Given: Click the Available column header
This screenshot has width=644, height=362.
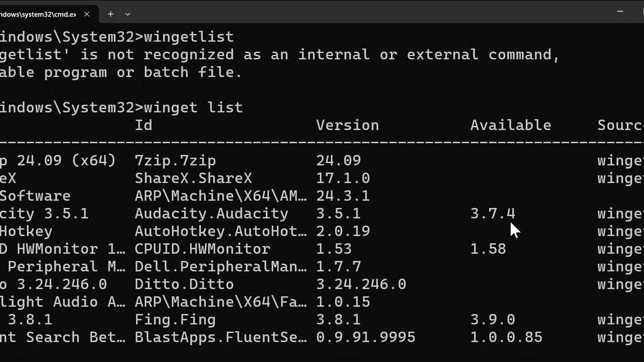Looking at the screenshot, I should click(511, 125).
